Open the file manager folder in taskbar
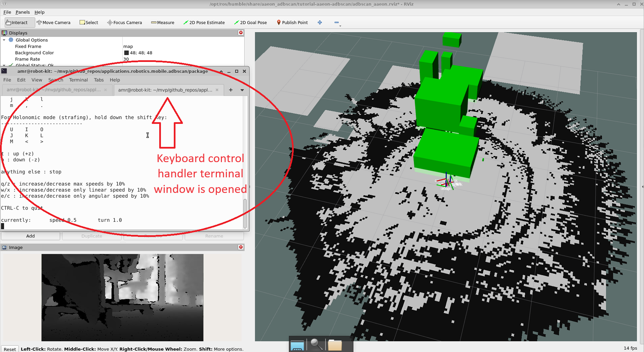This screenshot has width=644, height=352. [x=335, y=345]
